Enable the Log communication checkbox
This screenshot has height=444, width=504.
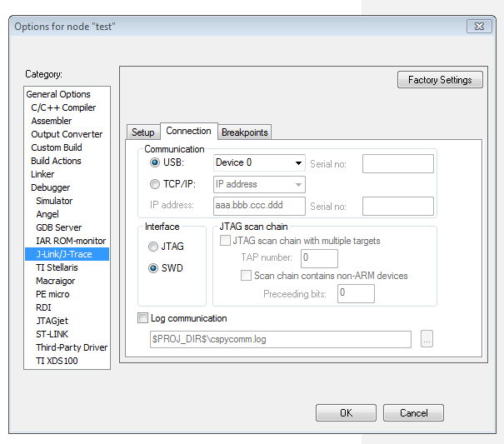point(142,318)
